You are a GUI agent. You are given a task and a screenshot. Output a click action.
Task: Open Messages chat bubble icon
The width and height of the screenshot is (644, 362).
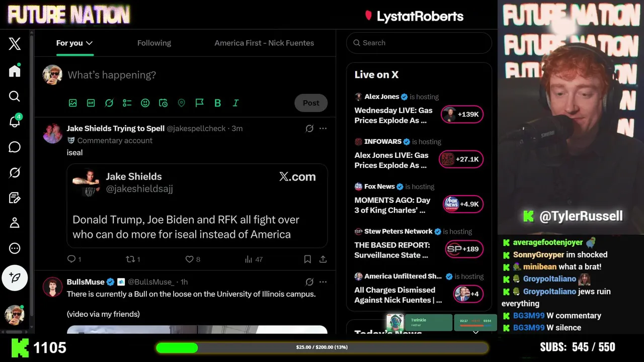coord(15,147)
